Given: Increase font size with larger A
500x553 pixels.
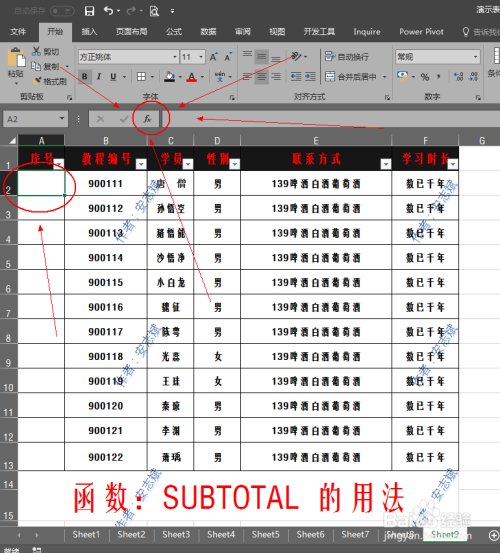Looking at the screenshot, I should (214, 57).
